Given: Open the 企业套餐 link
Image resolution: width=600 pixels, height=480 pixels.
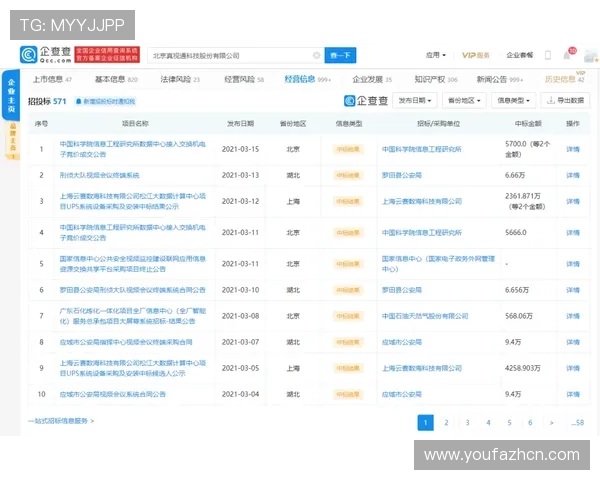Looking at the screenshot, I should [x=519, y=55].
